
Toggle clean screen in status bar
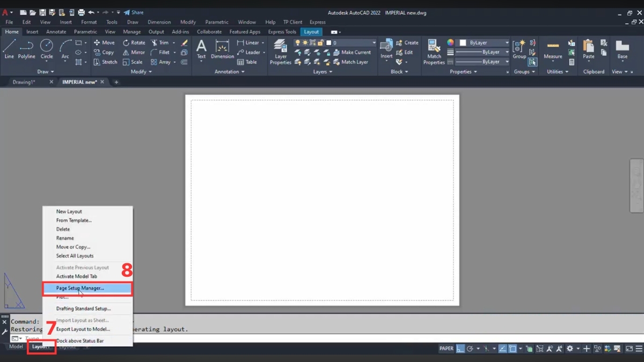coord(629,349)
